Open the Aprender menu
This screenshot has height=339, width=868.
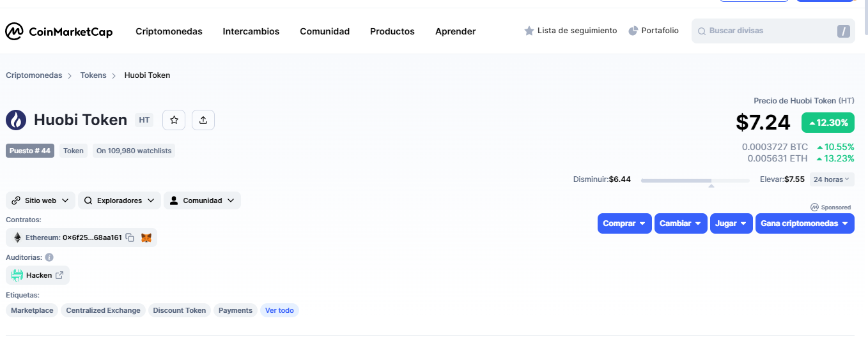[x=455, y=31]
